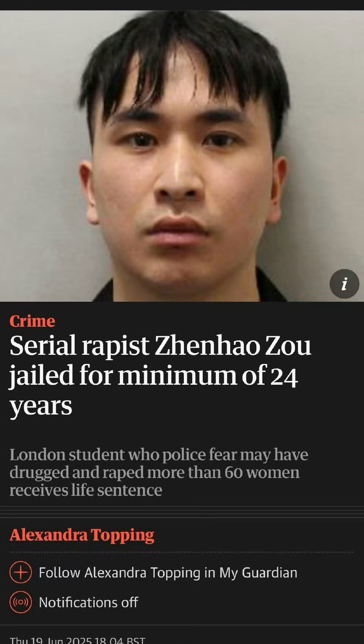Tap the standfirst beginning 'London student who'
The width and height of the screenshot is (364, 644).
point(159,472)
